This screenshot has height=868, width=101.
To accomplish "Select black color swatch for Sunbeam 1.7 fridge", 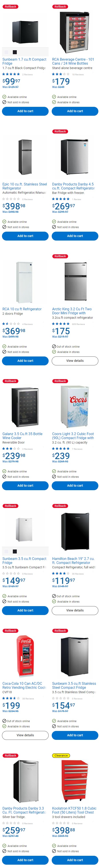I will 15,52.
